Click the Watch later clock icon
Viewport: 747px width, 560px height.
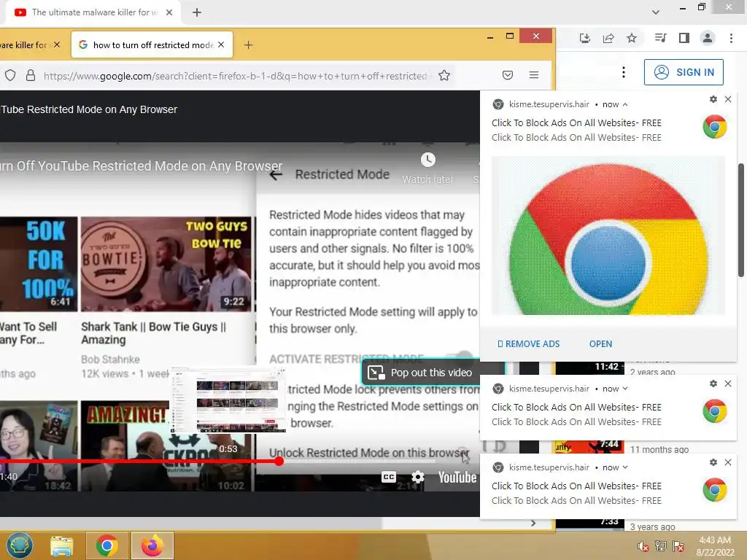point(427,160)
